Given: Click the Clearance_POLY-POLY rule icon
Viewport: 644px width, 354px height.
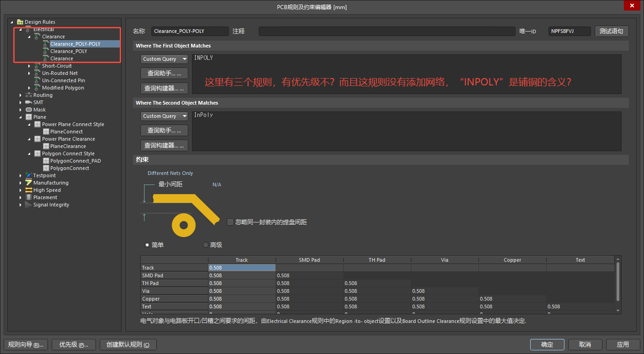Looking at the screenshot, I should [46, 44].
